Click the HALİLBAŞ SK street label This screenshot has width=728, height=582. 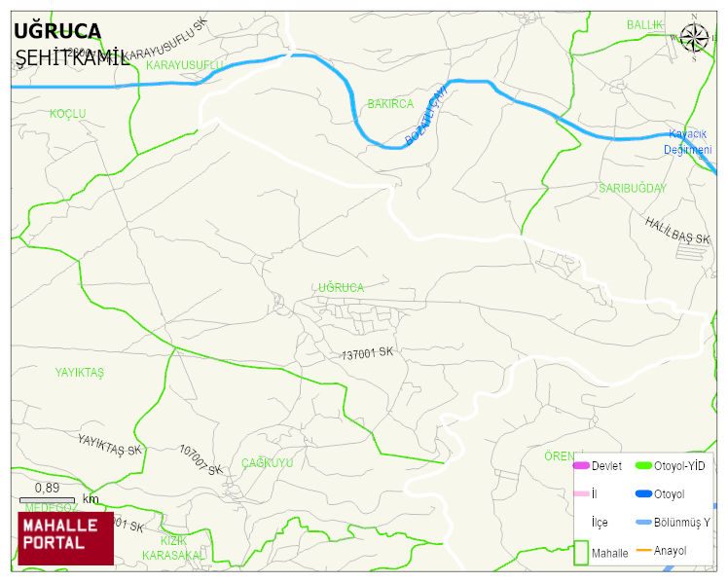[x=677, y=231]
